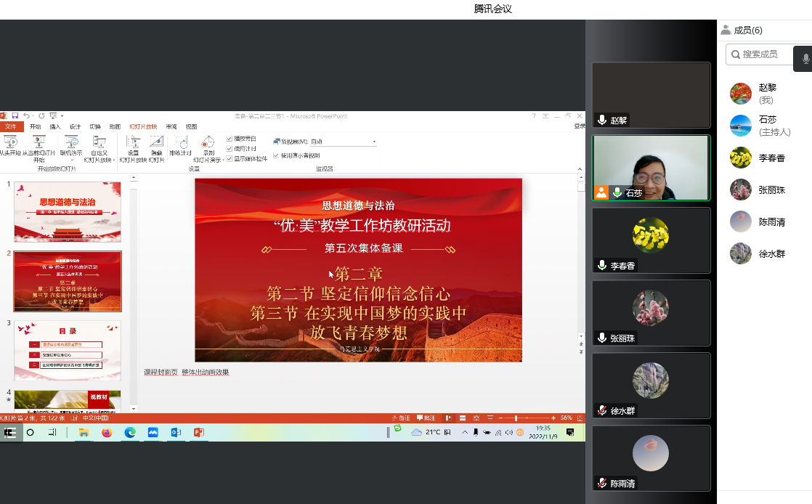Click the Outlook icon in taskbar
Image resolution: width=812 pixels, height=504 pixels.
pyautogui.click(x=175, y=432)
